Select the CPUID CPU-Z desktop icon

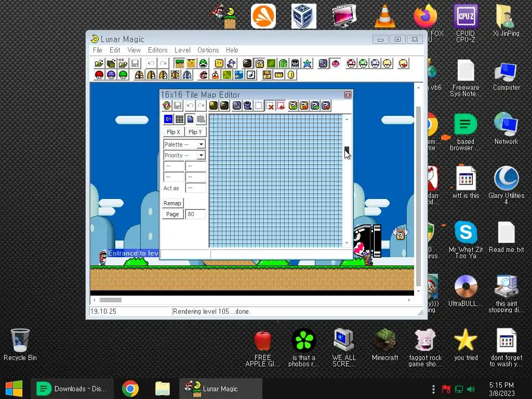point(465,23)
